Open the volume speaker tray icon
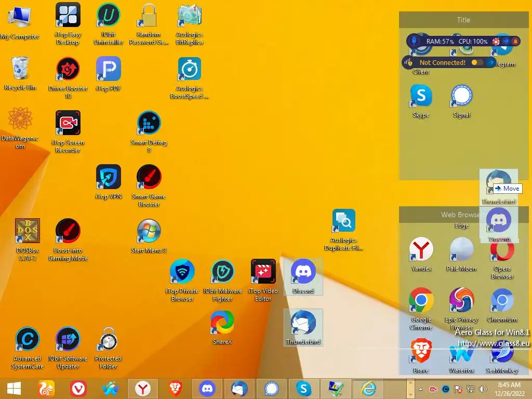 (483, 389)
